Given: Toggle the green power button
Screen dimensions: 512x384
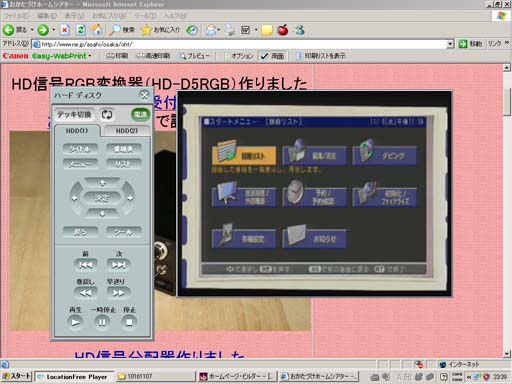Looking at the screenshot, I should pos(140,115).
